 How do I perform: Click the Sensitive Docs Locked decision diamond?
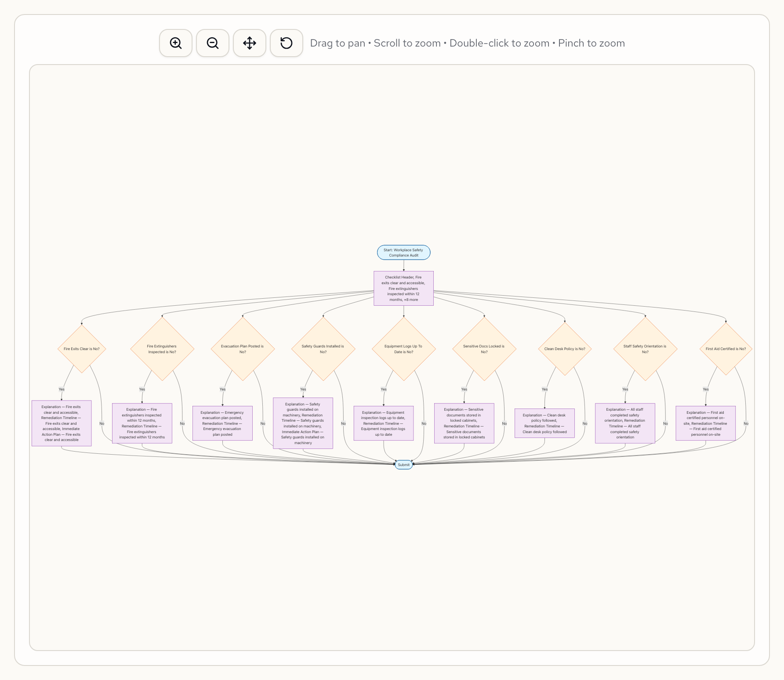coord(484,349)
